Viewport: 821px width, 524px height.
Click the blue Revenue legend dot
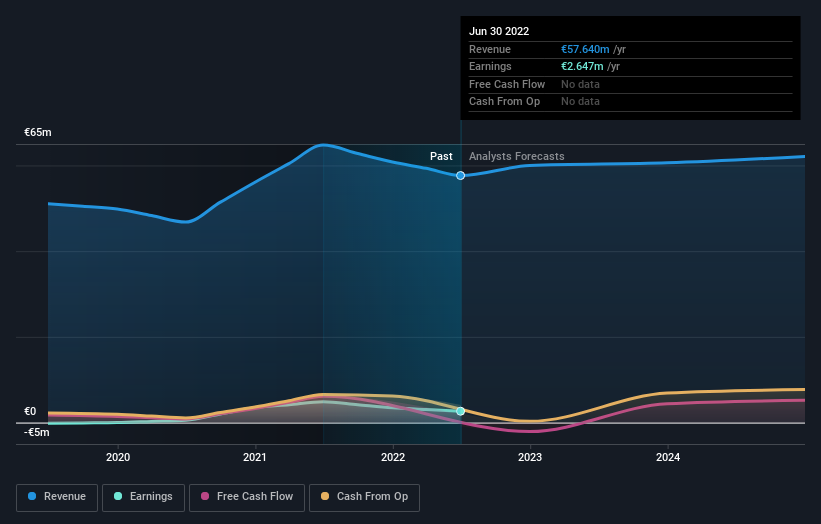(x=32, y=496)
